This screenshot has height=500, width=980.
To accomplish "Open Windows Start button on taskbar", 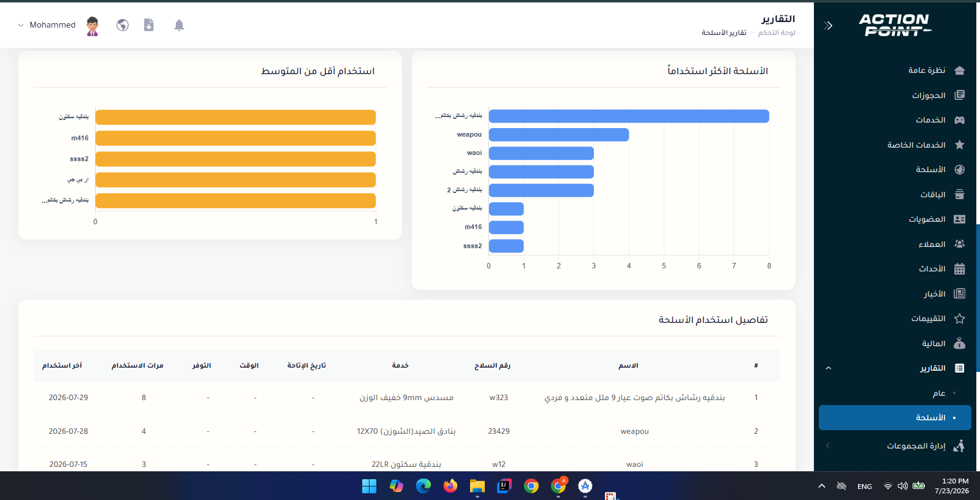I will (x=370, y=487).
